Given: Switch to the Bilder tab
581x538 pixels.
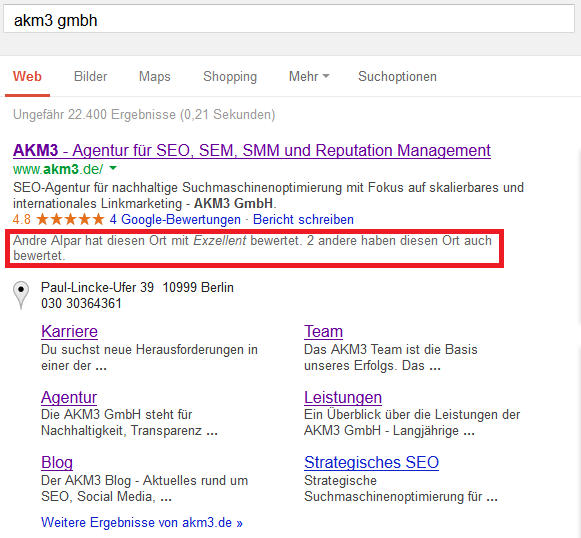Looking at the screenshot, I should tap(90, 77).
